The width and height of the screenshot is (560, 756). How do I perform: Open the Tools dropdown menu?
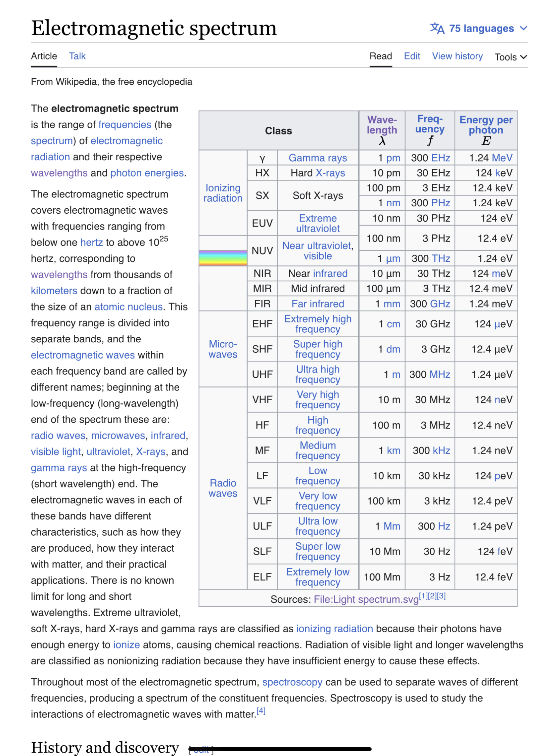click(510, 57)
